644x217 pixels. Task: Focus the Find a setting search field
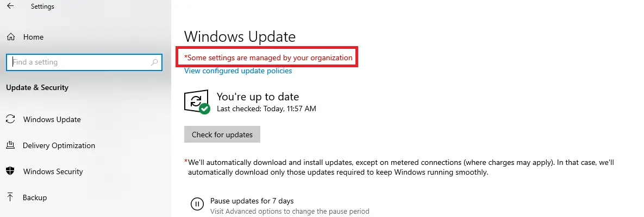pyautogui.click(x=84, y=62)
